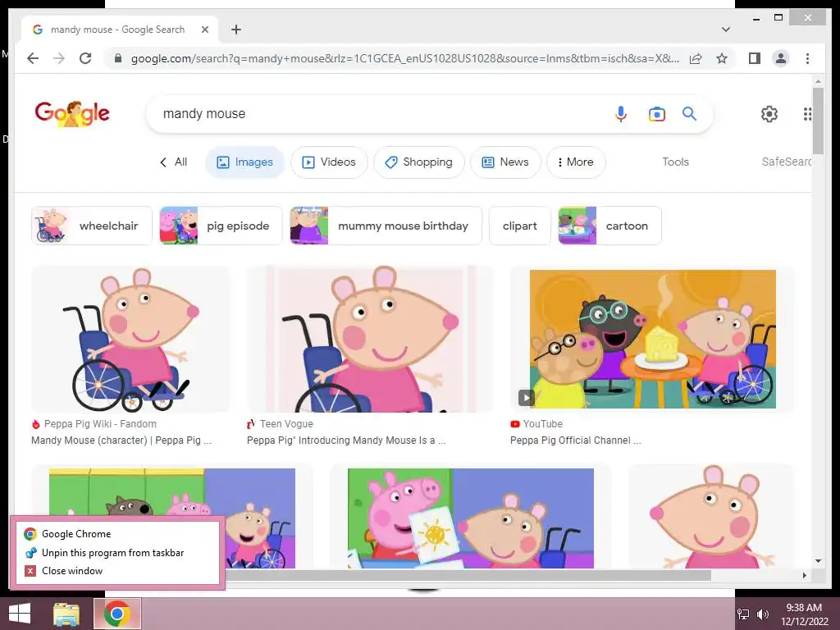Open the Windows Start button
This screenshot has height=630, width=840.
point(20,614)
